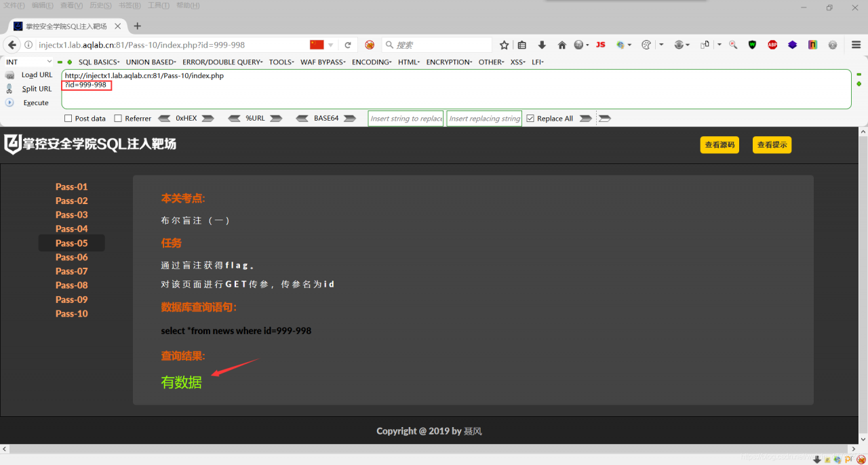The width and height of the screenshot is (868, 465).
Task: Click the Load URL icon in HackBar
Action: (x=9, y=75)
